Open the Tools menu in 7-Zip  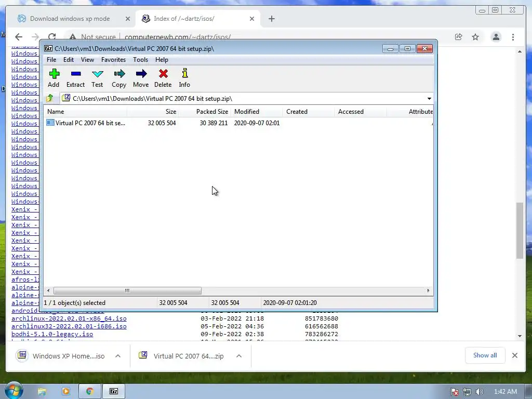click(140, 60)
